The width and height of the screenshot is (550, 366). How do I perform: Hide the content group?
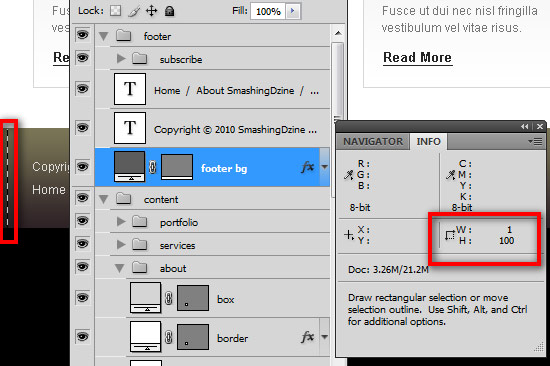pos(82,198)
